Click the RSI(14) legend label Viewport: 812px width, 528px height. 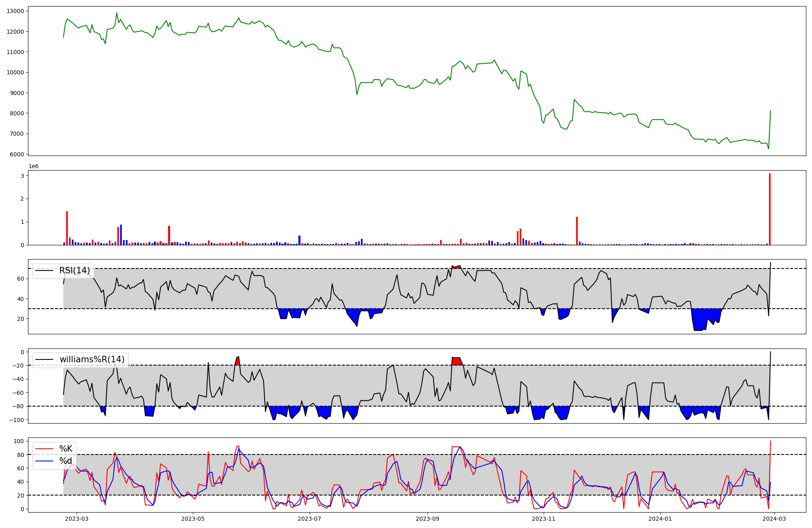[74, 270]
